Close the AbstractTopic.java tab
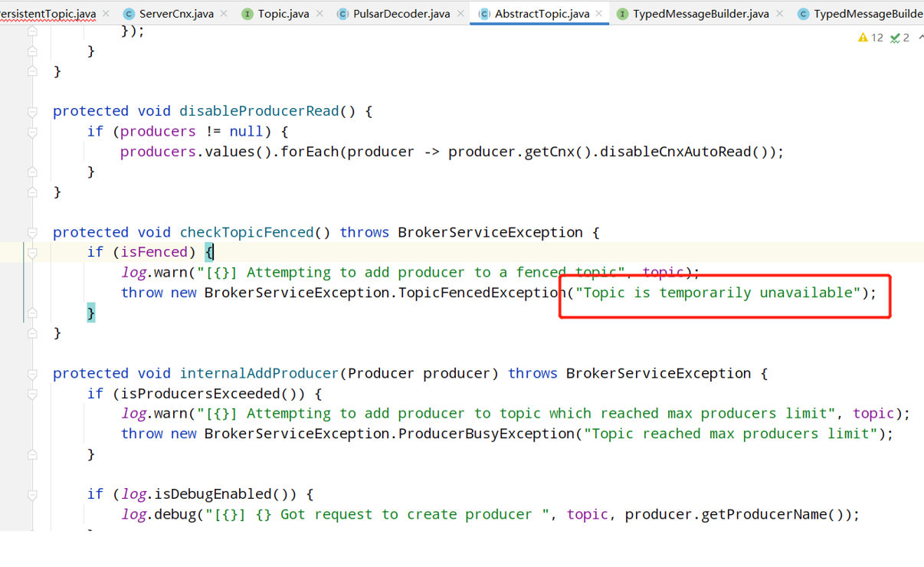The width and height of the screenshot is (924, 567). 600,14
